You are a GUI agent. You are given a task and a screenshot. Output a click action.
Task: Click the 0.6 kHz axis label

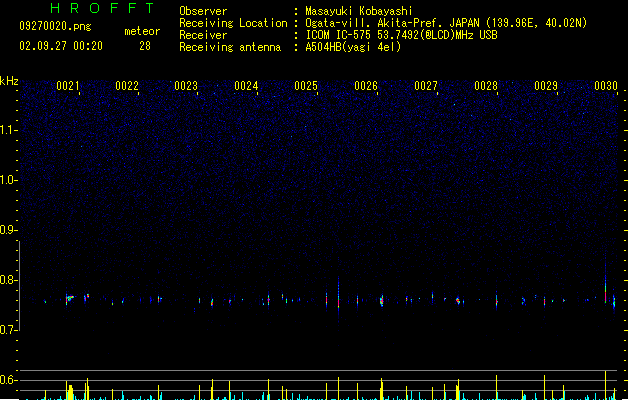pos(9,380)
